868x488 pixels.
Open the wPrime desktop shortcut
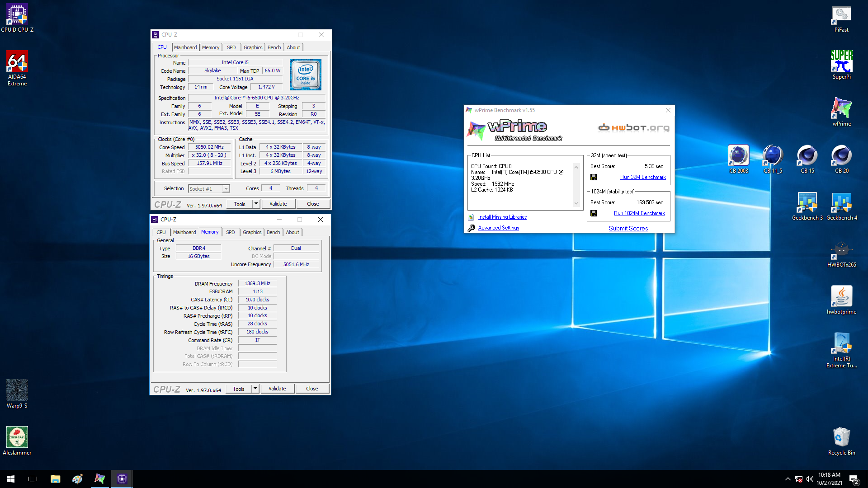(x=841, y=112)
